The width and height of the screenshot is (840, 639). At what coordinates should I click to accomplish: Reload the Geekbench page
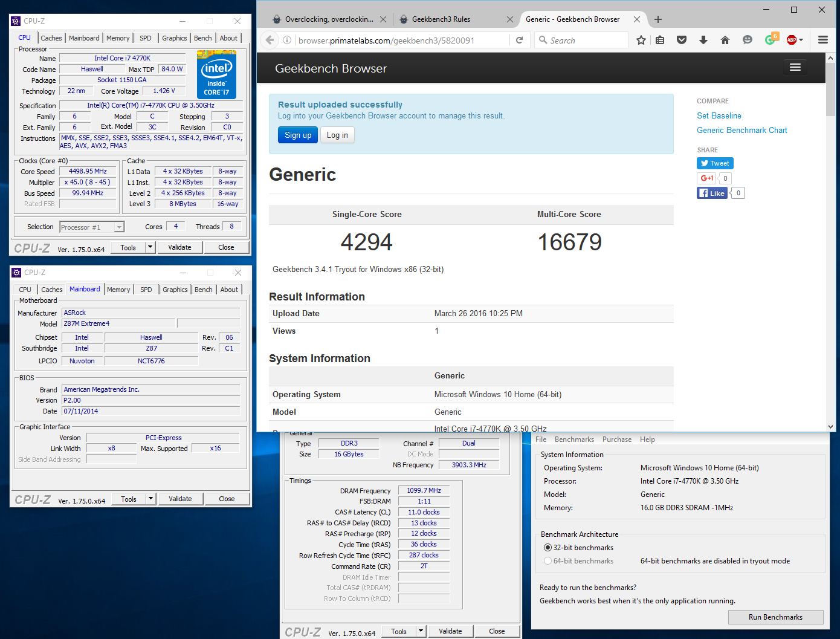coord(519,40)
